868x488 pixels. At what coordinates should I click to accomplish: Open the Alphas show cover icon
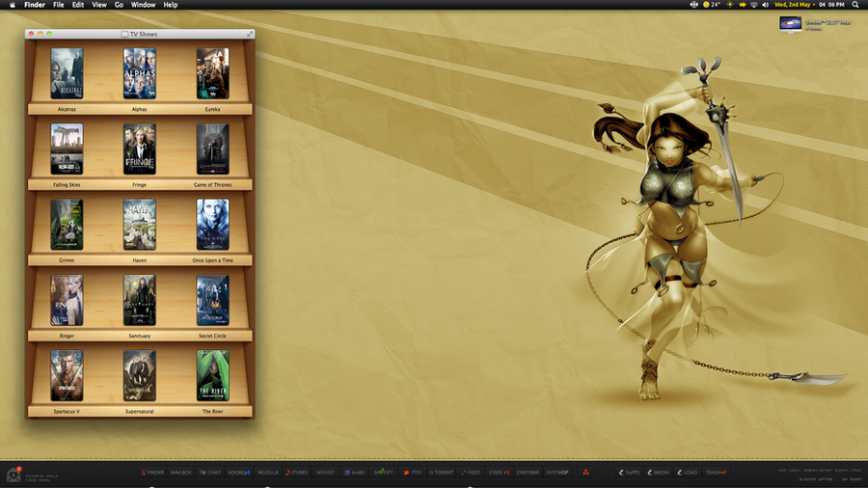click(140, 73)
